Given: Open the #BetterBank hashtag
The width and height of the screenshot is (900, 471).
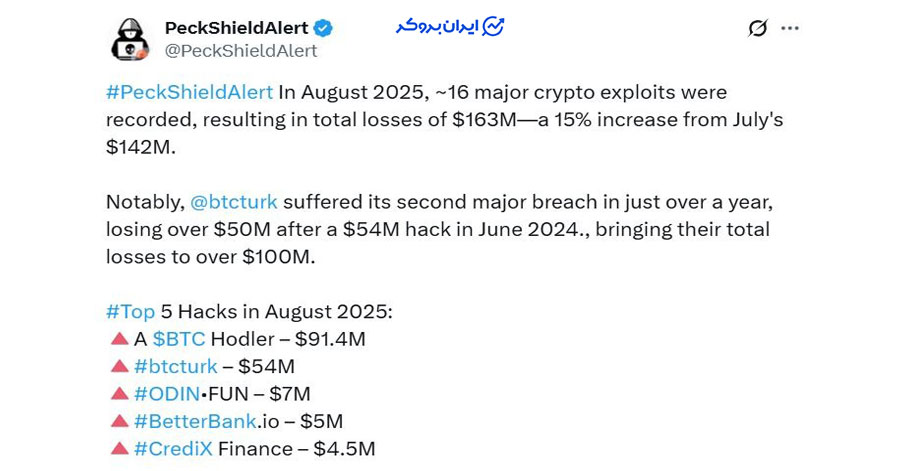Looking at the screenshot, I should pos(193,422).
